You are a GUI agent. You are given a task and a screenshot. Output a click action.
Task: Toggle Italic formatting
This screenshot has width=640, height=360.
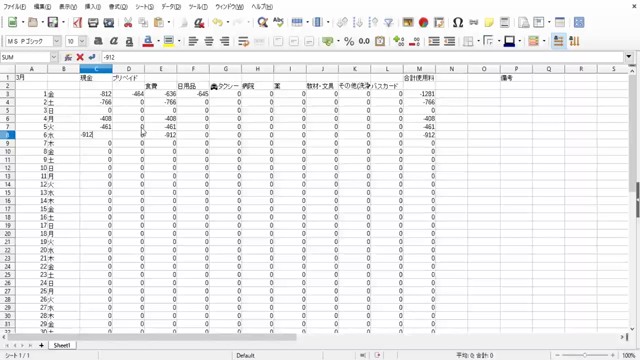pos(114,41)
